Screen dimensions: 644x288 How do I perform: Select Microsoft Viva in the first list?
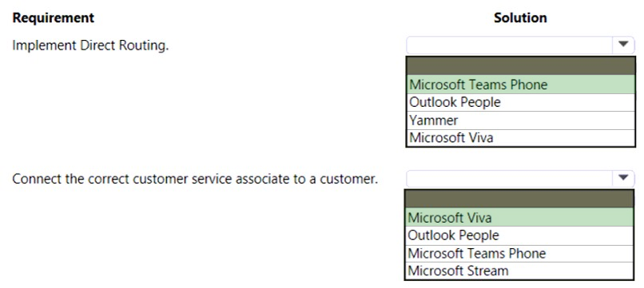point(521,138)
